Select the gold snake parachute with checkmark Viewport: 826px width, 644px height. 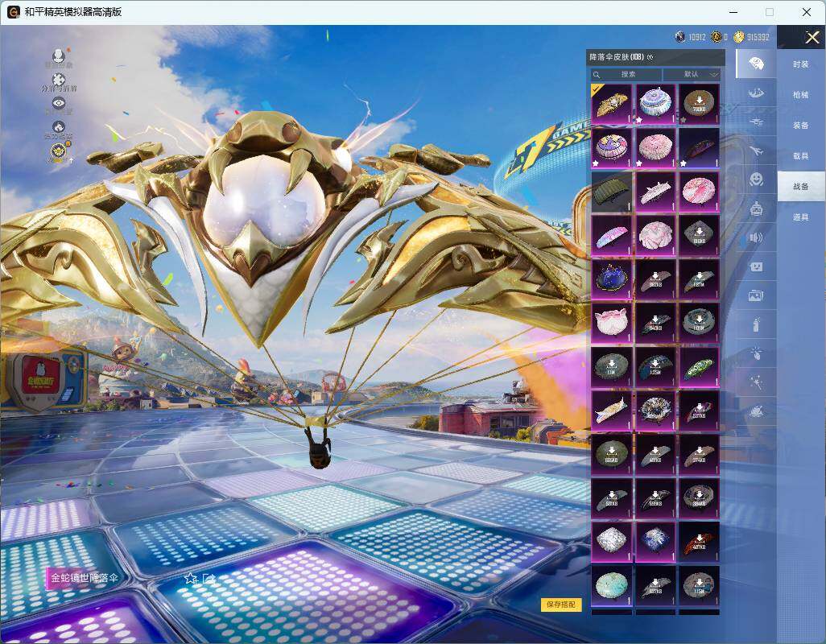click(612, 104)
